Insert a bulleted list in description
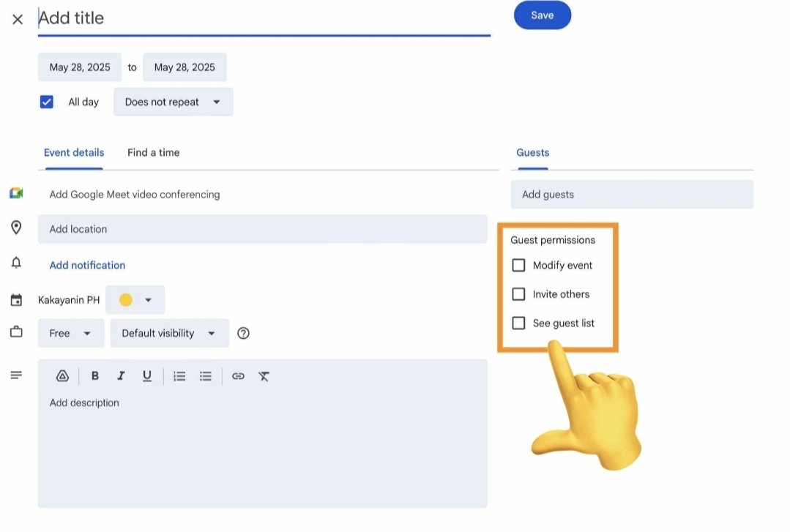The width and height of the screenshot is (790, 532). pyautogui.click(x=206, y=376)
